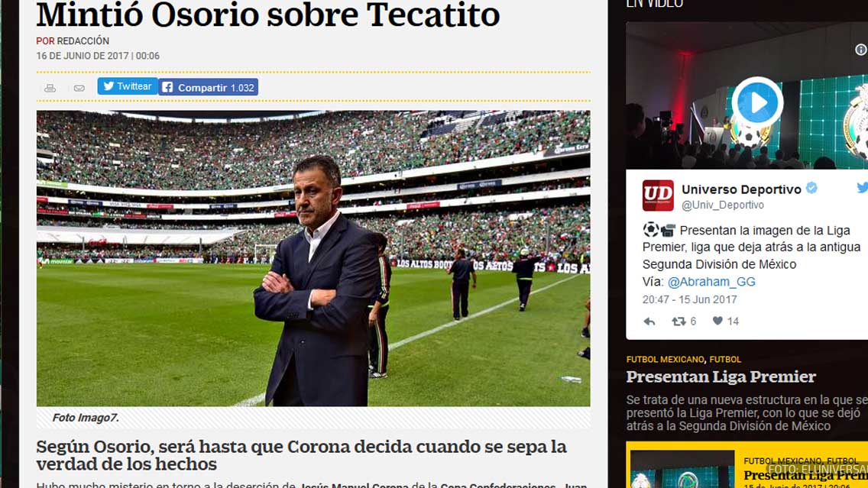This screenshot has height=488, width=868.
Task: Click Facebook Compartir button
Action: (x=208, y=87)
